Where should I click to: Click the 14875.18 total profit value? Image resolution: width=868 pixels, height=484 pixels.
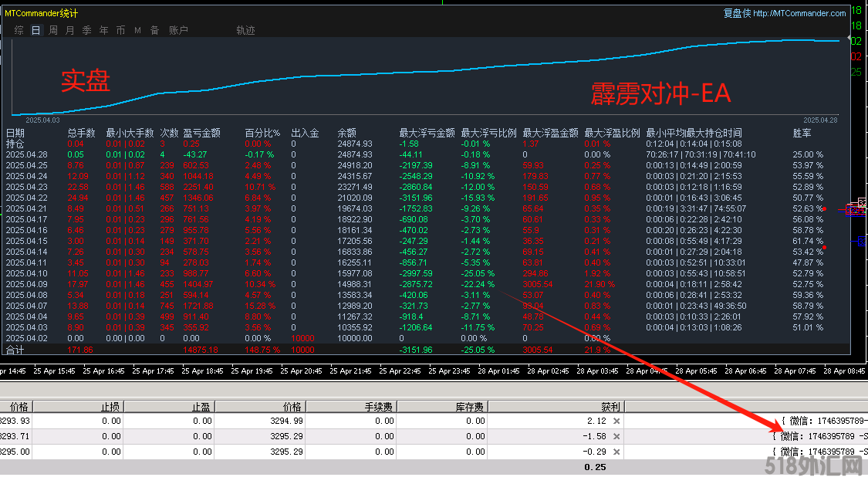[201, 350]
